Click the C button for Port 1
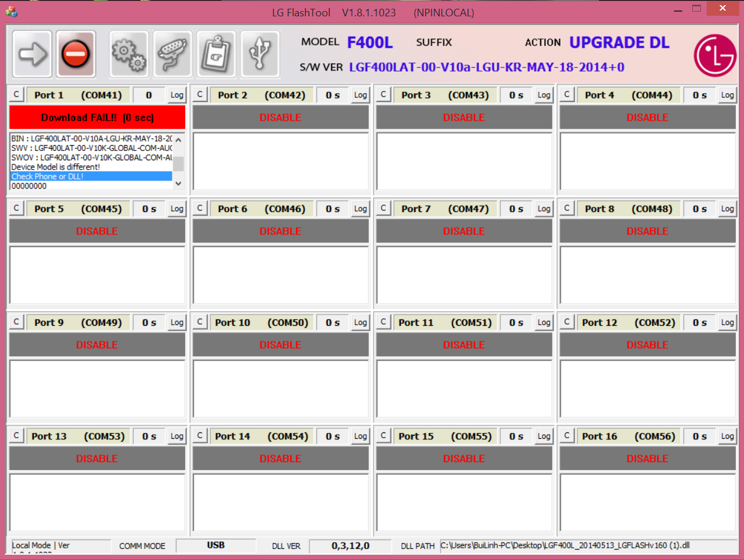 (x=16, y=94)
